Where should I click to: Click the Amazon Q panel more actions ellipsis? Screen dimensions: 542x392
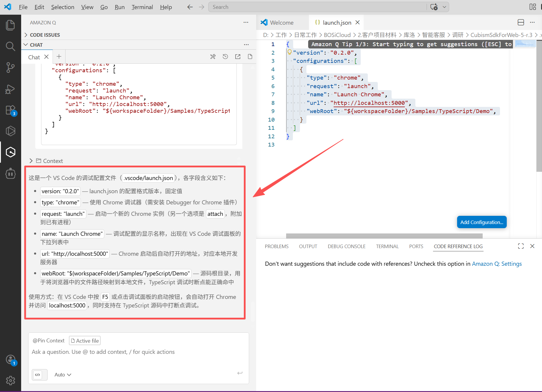click(246, 22)
